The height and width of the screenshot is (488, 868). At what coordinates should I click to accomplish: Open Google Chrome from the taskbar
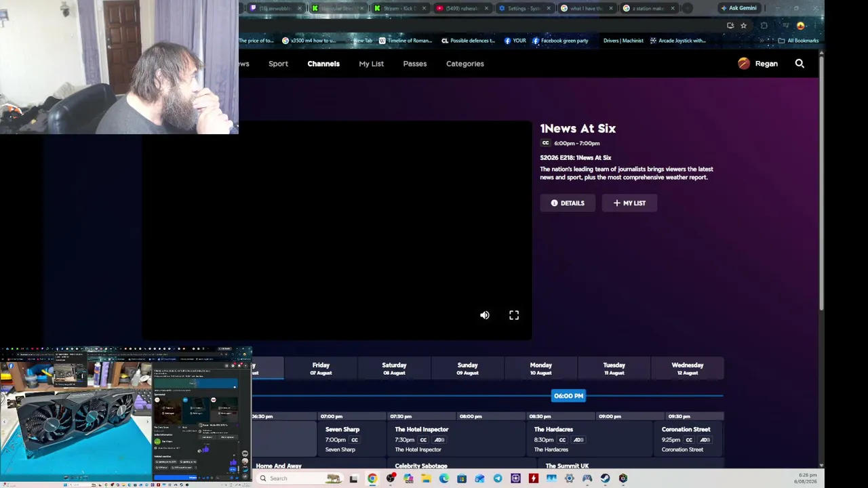click(372, 479)
